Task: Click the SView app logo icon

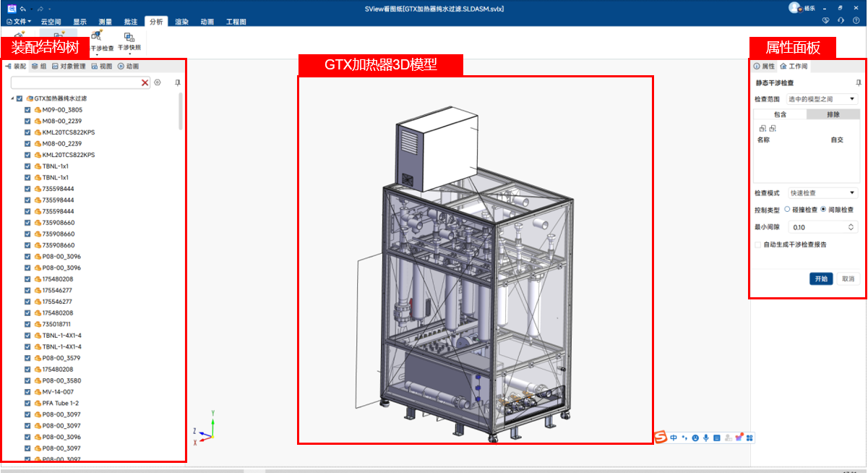Action: click(x=11, y=8)
